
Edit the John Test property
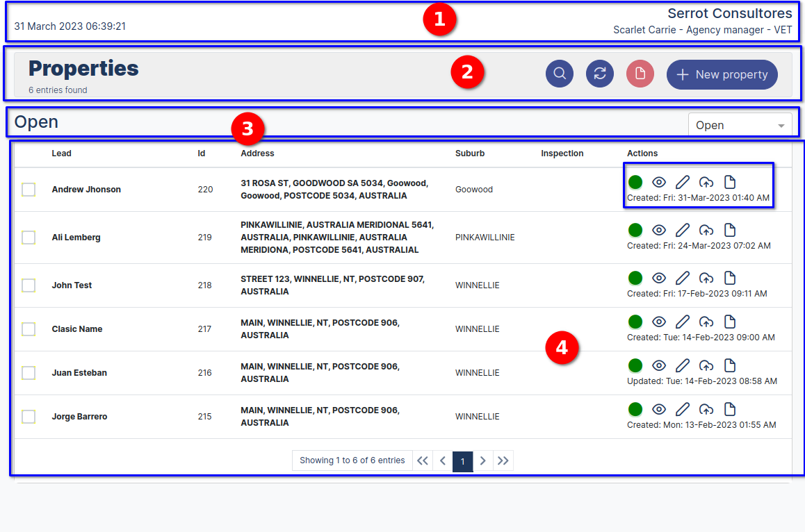click(x=683, y=278)
